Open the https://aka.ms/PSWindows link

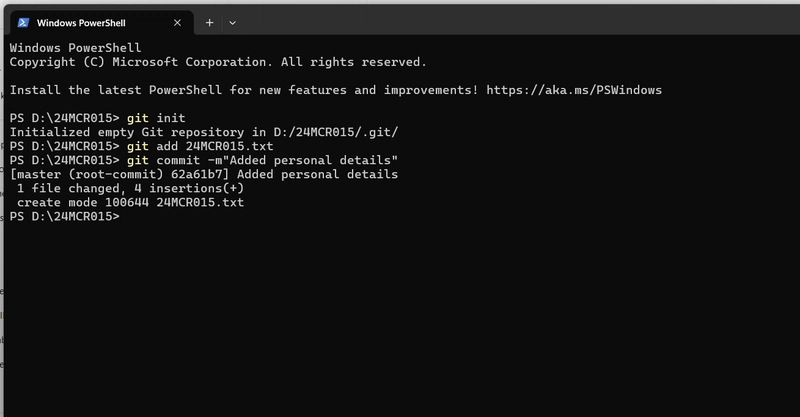click(574, 90)
